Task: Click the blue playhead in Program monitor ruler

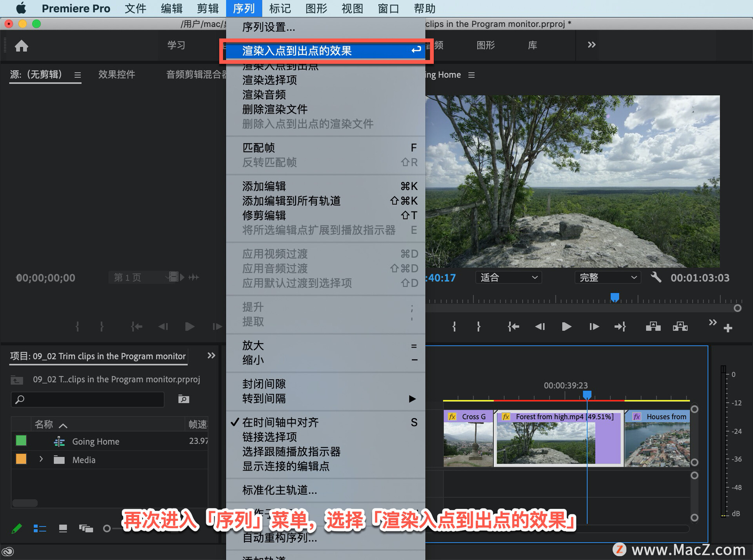Action: tap(615, 298)
